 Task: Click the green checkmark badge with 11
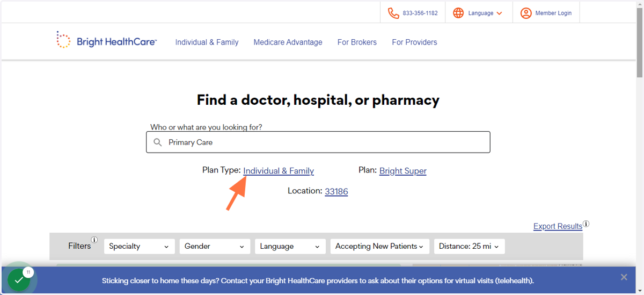(19, 280)
